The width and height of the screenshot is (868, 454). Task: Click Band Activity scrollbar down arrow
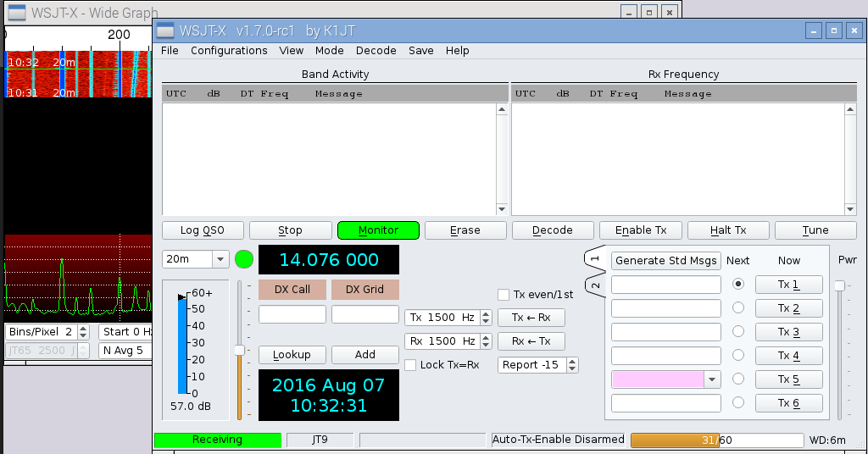pos(502,209)
